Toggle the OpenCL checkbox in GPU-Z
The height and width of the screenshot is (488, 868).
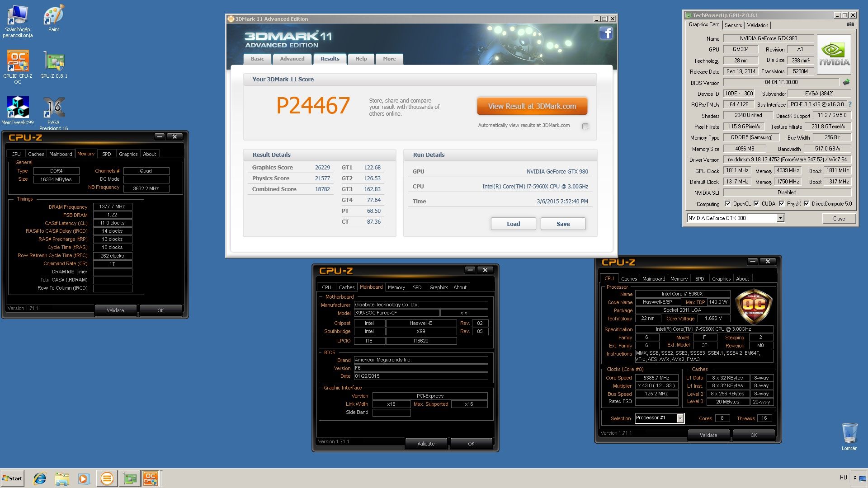tap(727, 204)
